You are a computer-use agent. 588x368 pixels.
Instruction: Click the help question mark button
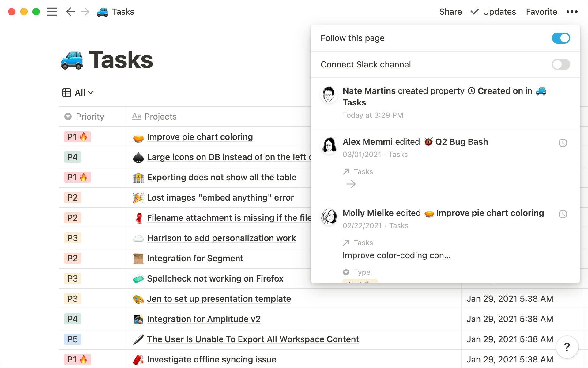[x=567, y=347]
